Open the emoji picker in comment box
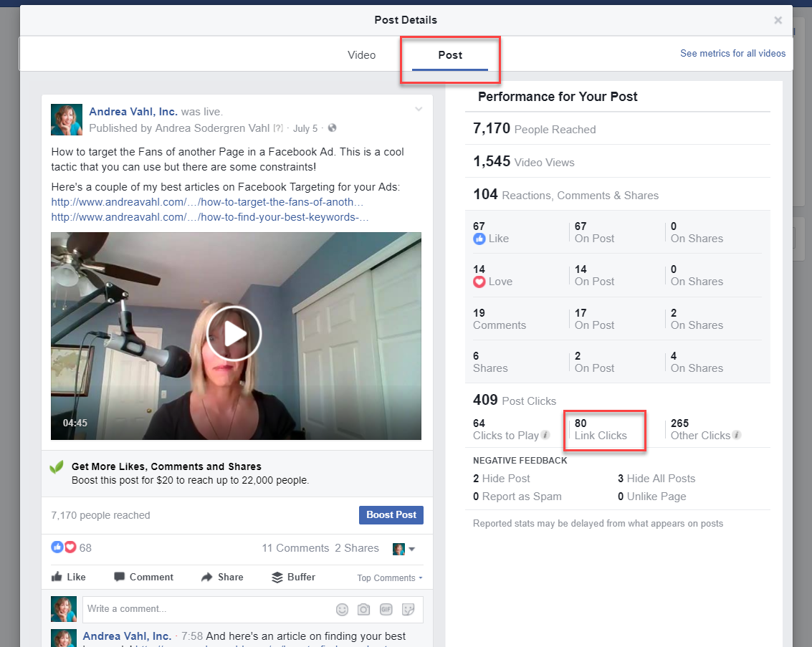This screenshot has width=812, height=647. pos(343,610)
